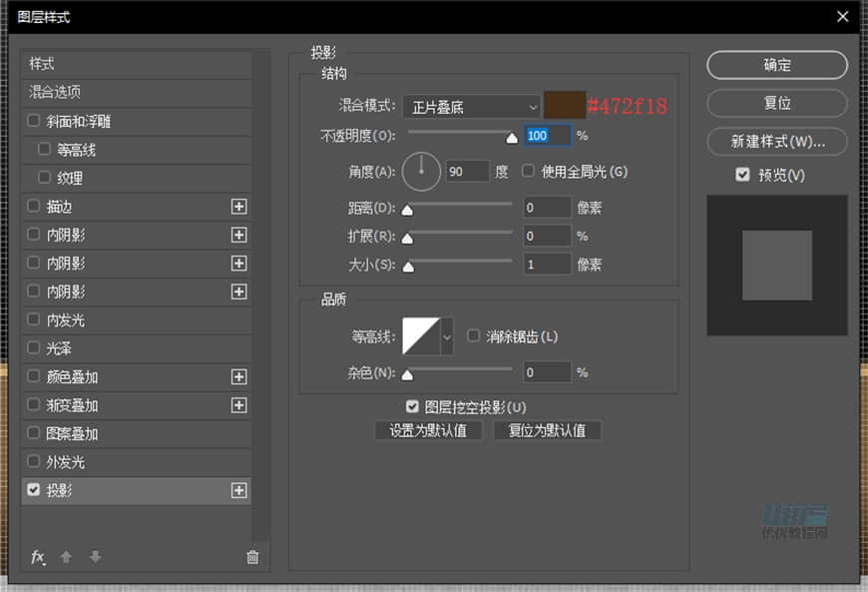The image size is (868, 592).
Task: Move effect up with the up-arrow icon
Action: click(66, 557)
